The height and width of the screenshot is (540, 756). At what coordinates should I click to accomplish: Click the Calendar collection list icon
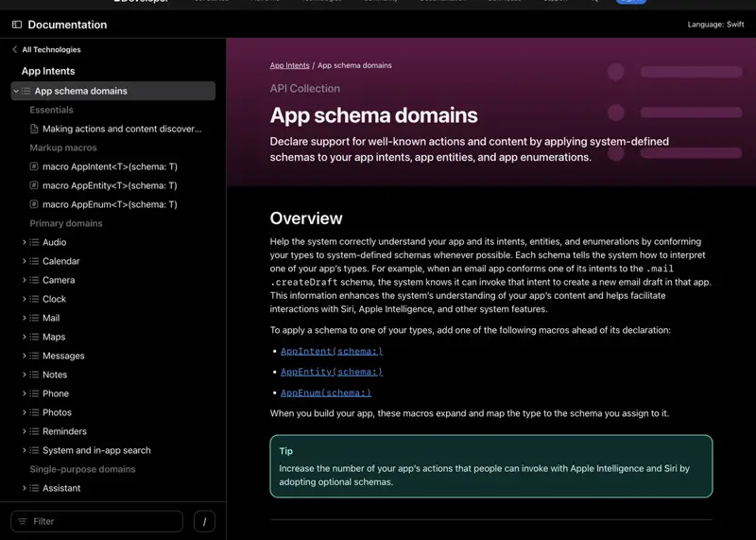(x=34, y=261)
